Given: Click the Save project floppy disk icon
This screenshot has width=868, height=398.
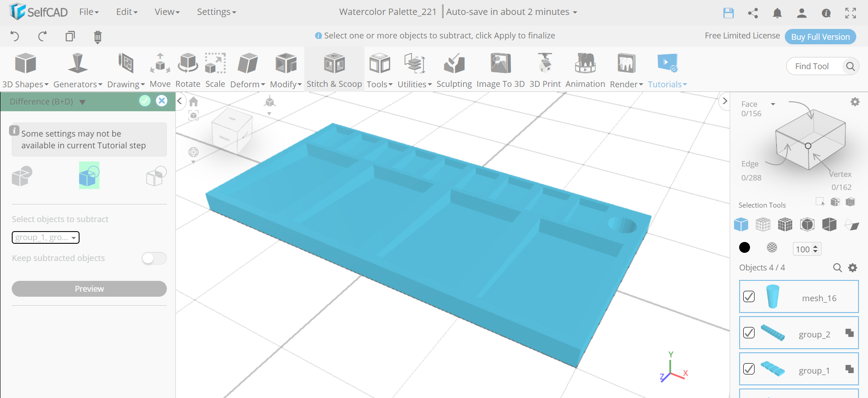Looking at the screenshot, I should pyautogui.click(x=728, y=13).
